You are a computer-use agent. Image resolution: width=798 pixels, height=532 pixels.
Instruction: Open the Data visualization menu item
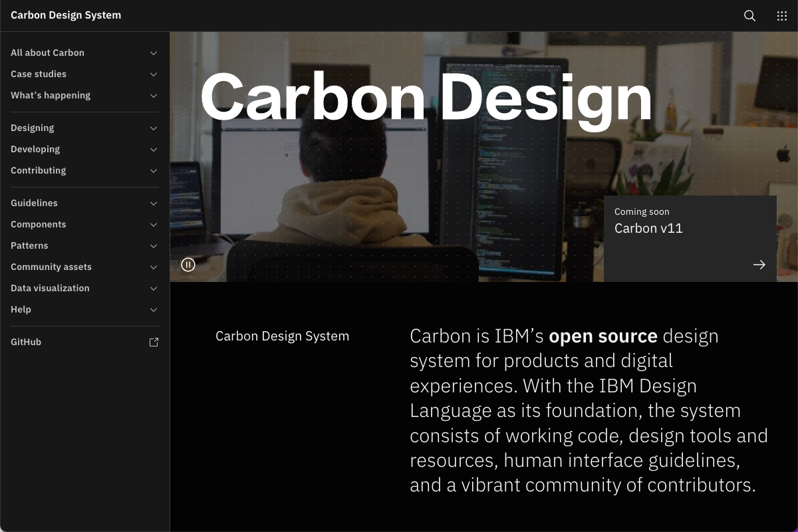pos(84,289)
